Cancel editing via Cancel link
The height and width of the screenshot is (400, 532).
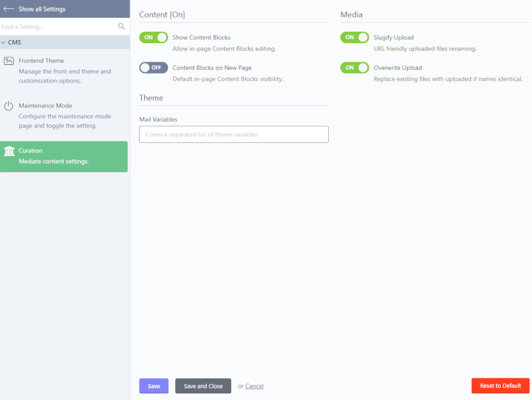pyautogui.click(x=254, y=386)
